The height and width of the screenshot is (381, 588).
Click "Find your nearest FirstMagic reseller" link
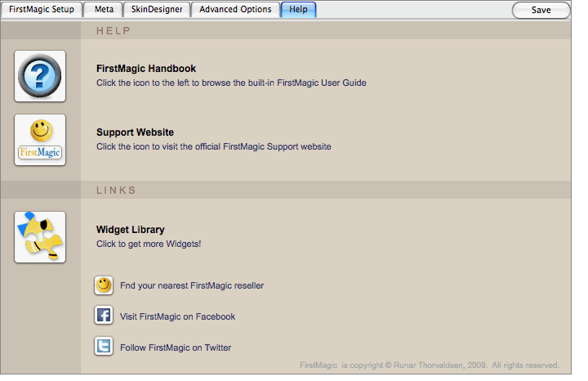click(x=192, y=285)
